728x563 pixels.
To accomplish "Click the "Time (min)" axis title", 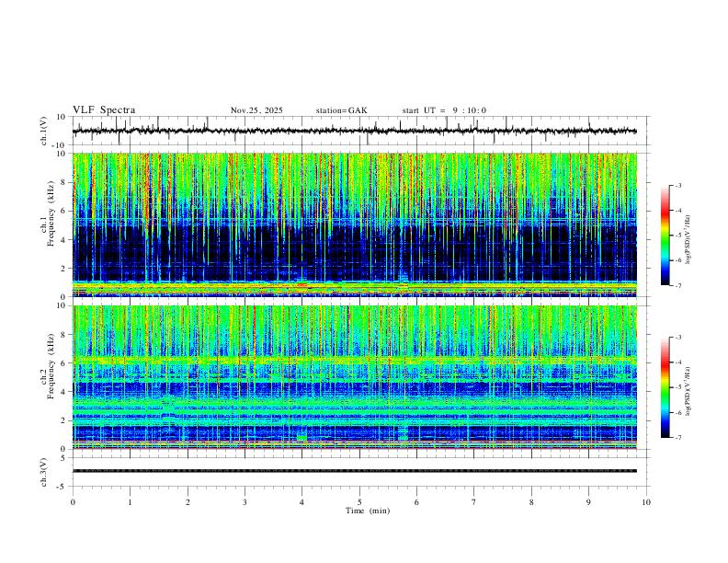I will [x=368, y=511].
